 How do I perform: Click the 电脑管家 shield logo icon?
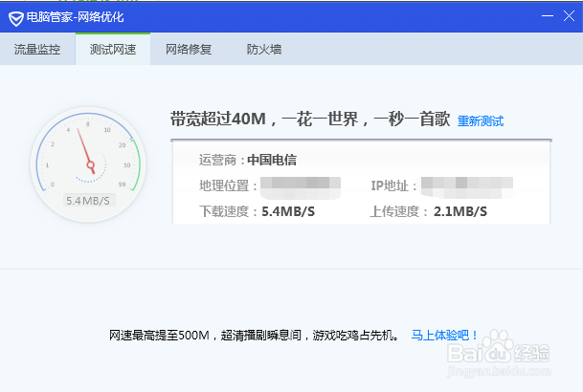pyautogui.click(x=16, y=18)
